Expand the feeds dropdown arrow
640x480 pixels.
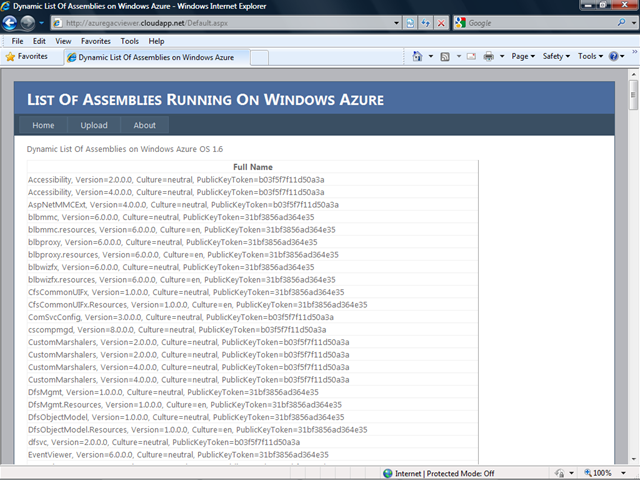point(458,56)
